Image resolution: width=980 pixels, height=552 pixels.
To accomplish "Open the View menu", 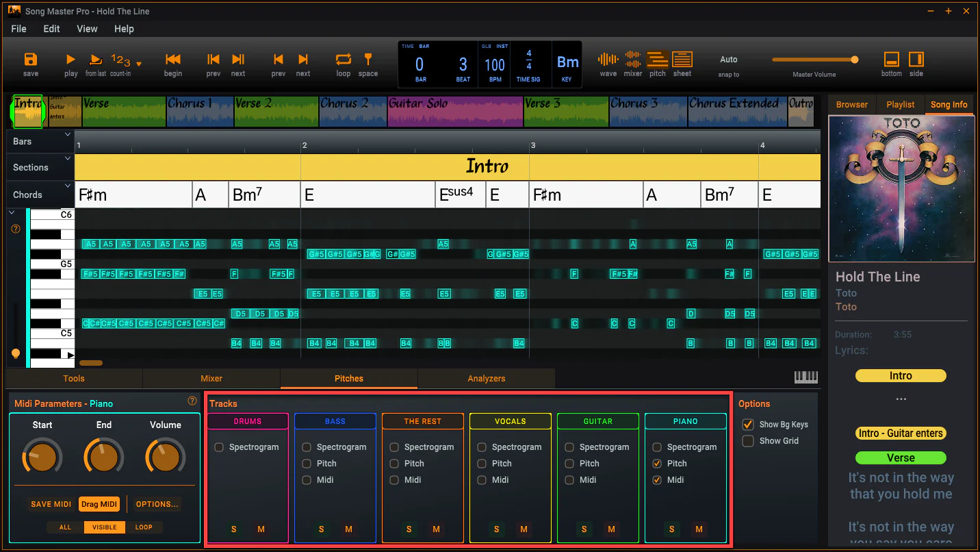I will click(87, 29).
